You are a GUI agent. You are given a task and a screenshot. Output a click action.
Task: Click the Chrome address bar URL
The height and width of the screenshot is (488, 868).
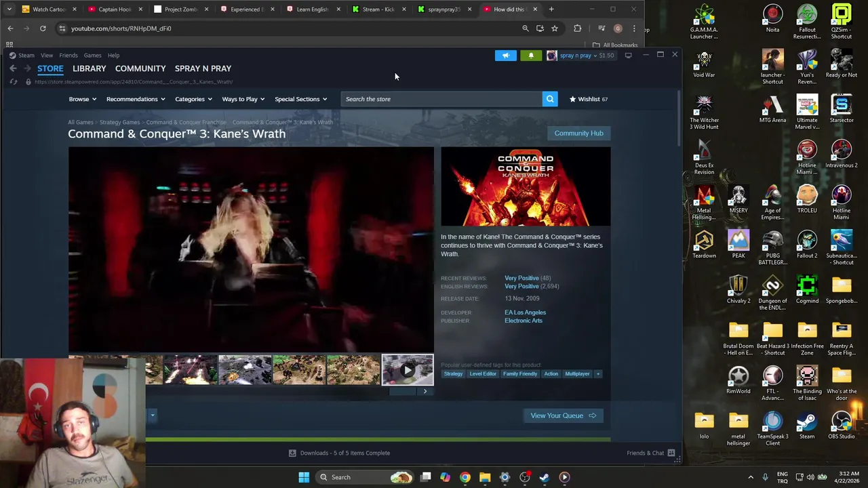tap(121, 28)
